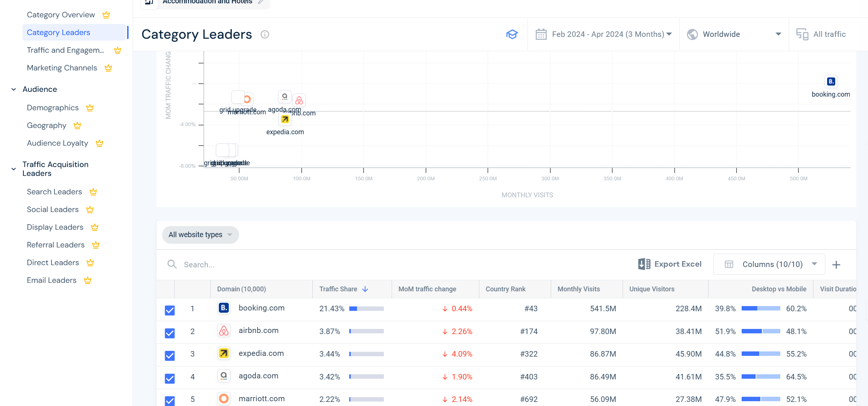Uncheck the airbnb.com row checkbox
868x406 pixels.
pyautogui.click(x=169, y=333)
